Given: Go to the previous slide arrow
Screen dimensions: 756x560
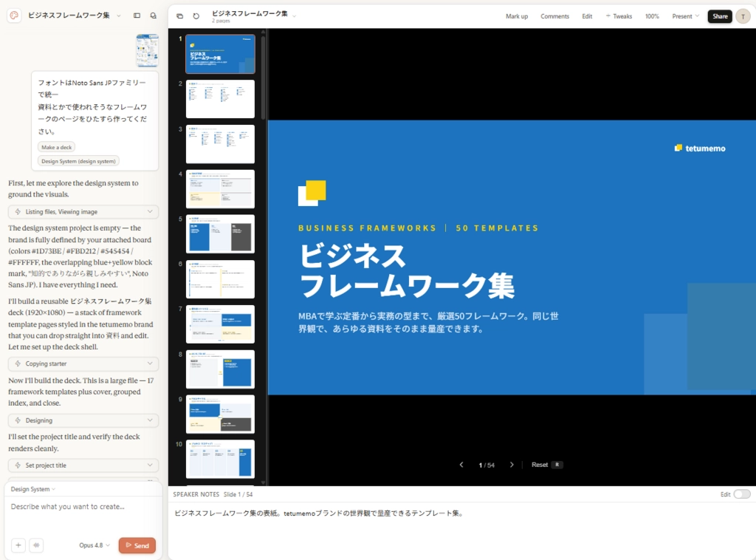Looking at the screenshot, I should pyautogui.click(x=461, y=465).
